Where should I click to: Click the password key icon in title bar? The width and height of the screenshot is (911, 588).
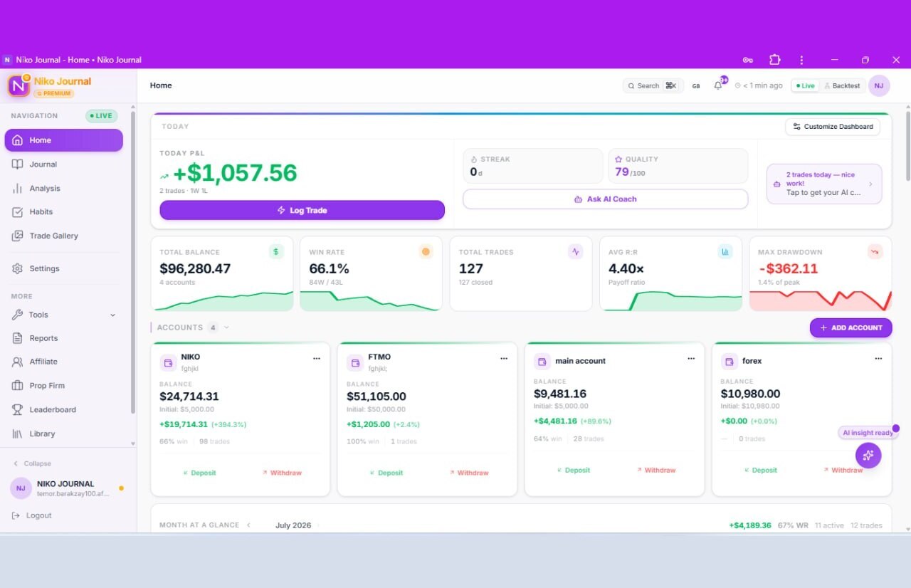click(747, 60)
